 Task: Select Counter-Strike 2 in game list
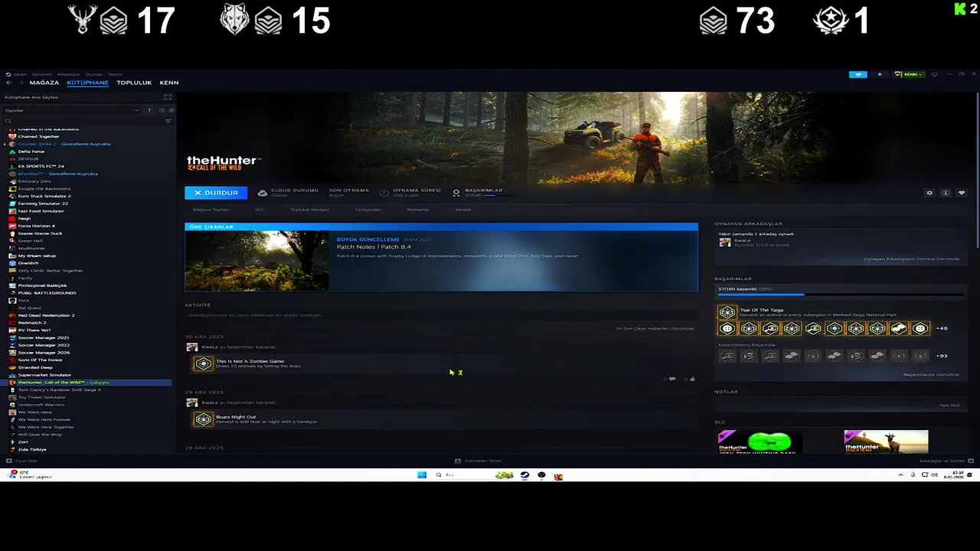click(x=64, y=144)
